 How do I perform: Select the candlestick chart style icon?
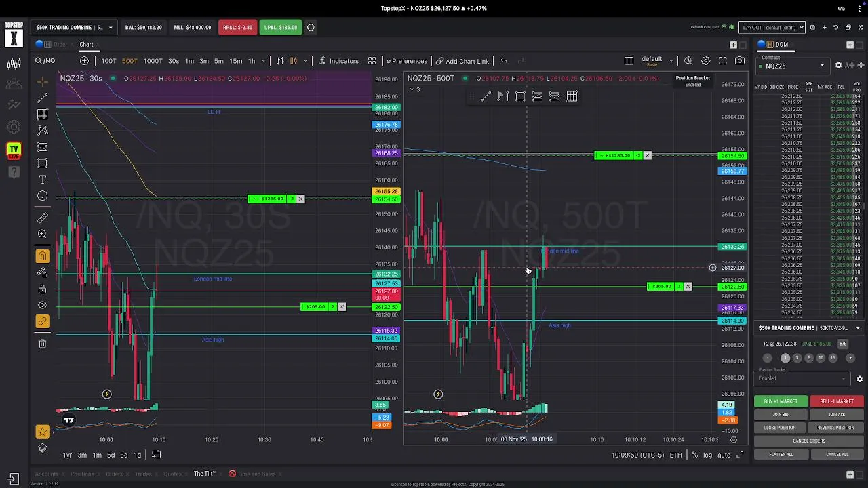(x=294, y=61)
